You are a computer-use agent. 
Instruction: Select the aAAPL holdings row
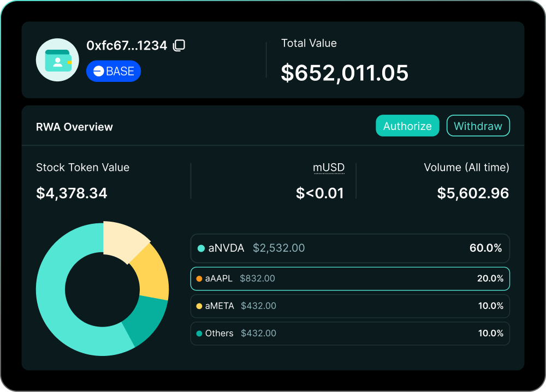coord(350,278)
